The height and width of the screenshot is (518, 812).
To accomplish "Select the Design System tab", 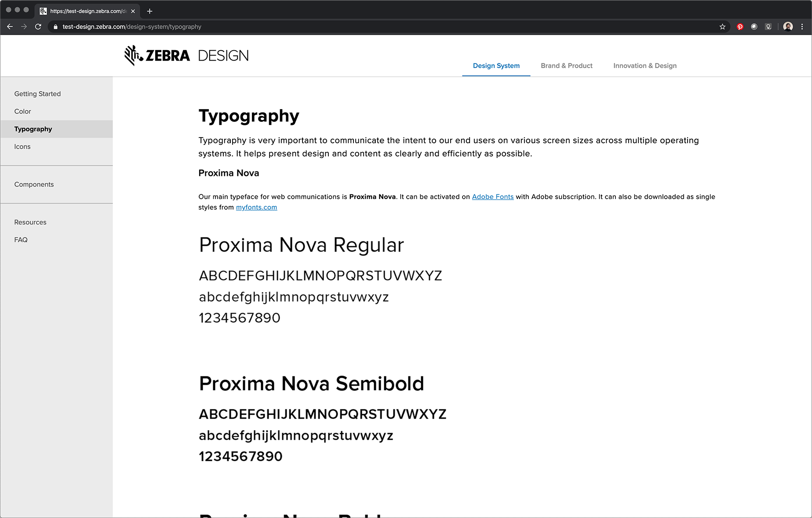I will pyautogui.click(x=496, y=66).
